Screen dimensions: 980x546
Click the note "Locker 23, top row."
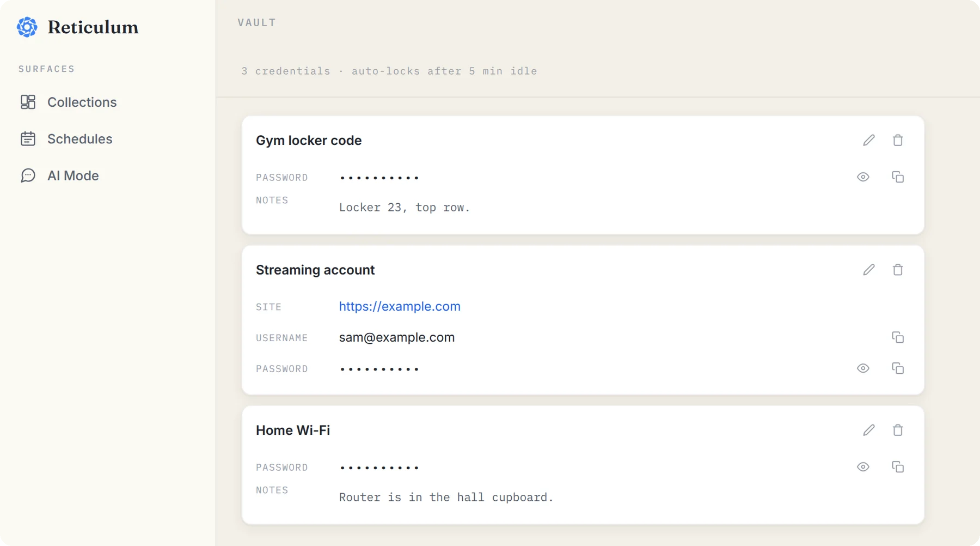tap(405, 208)
